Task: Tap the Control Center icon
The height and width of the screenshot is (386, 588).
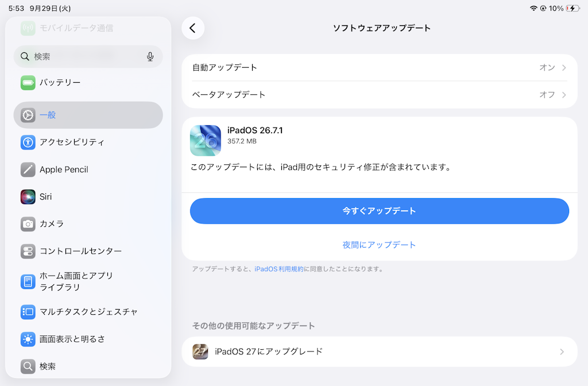Action: tap(28, 252)
